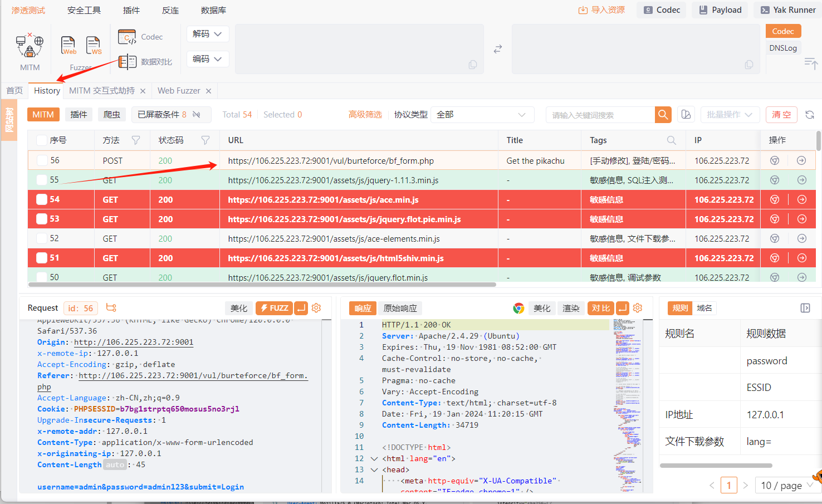Click the 导入资源 link

pos(601,10)
